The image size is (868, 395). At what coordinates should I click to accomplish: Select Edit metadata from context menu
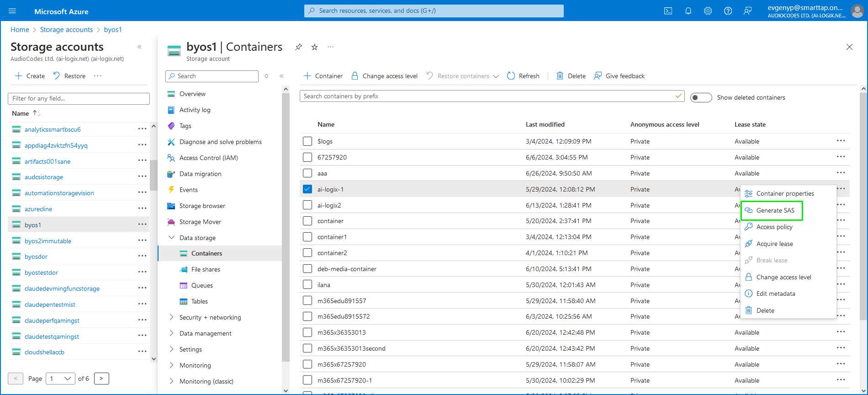(776, 294)
